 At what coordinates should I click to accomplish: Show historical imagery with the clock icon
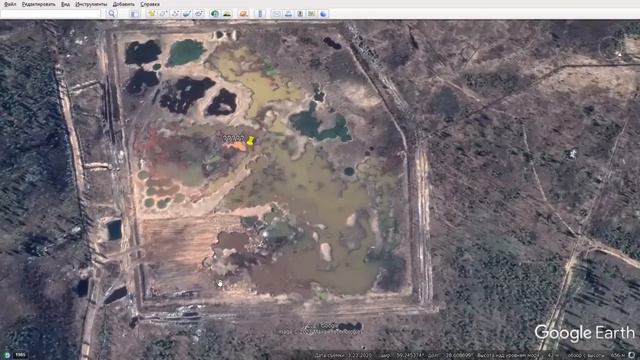tap(215, 13)
